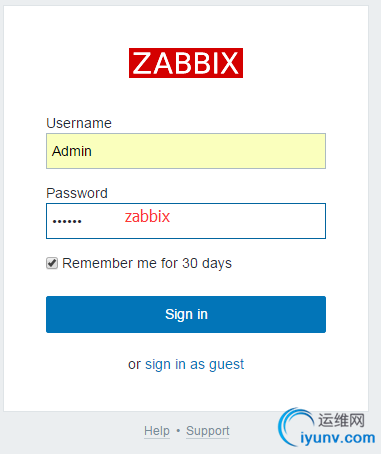The image size is (381, 454).
Task: Focus the Password input field
Action: [x=186, y=221]
